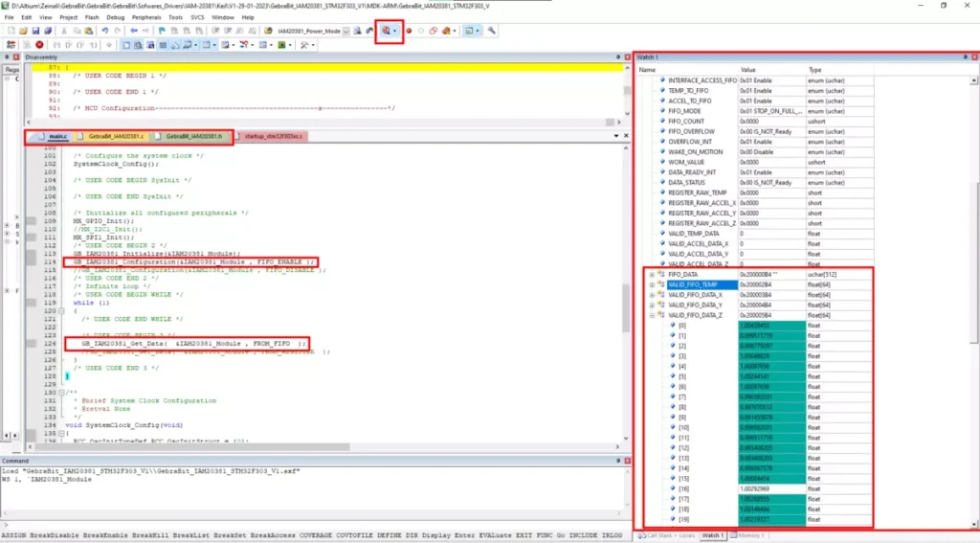
Task: Click the Configuration wrench icon in toolbar
Action: (492, 31)
